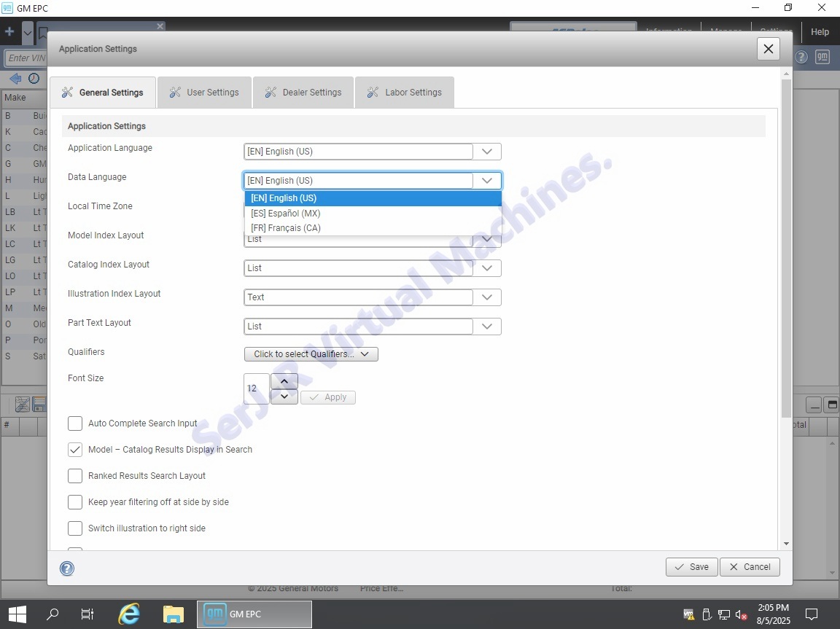The image size is (840, 629).
Task: Expand the Catalog Index Layout dropdown
Action: [x=487, y=268]
